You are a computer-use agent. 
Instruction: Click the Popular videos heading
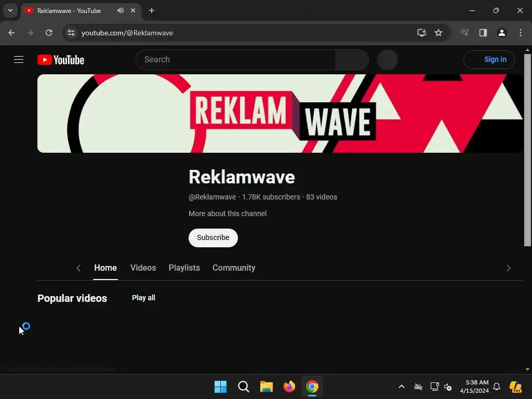click(x=72, y=298)
